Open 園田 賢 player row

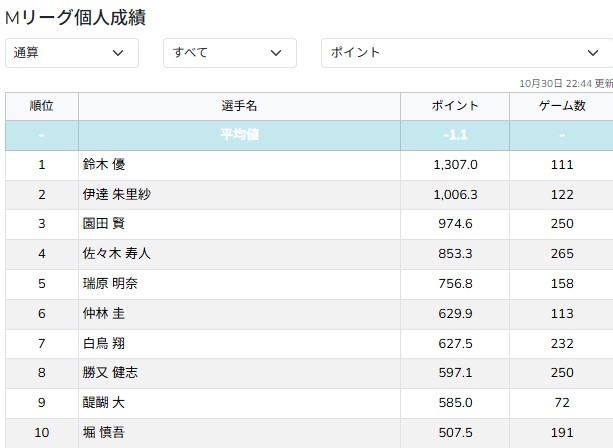point(104,224)
